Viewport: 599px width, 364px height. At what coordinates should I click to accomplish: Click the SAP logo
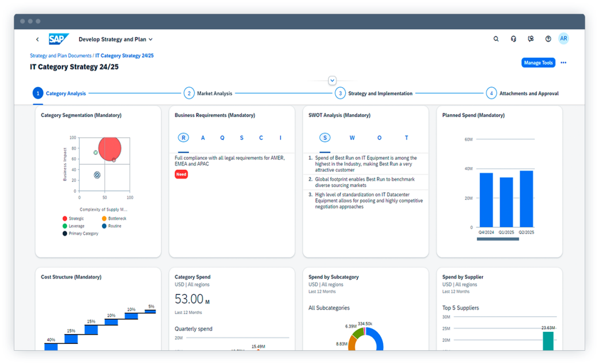pyautogui.click(x=59, y=38)
